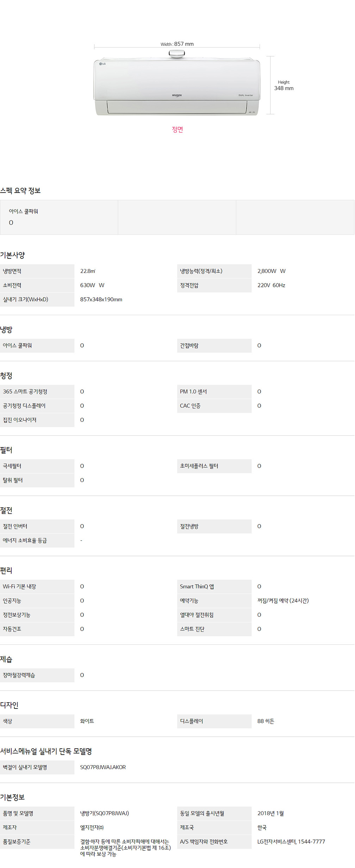Viewport: 355px width, 868px height.
Task: Click the Height 348 mm dimension label
Action: 284,85
